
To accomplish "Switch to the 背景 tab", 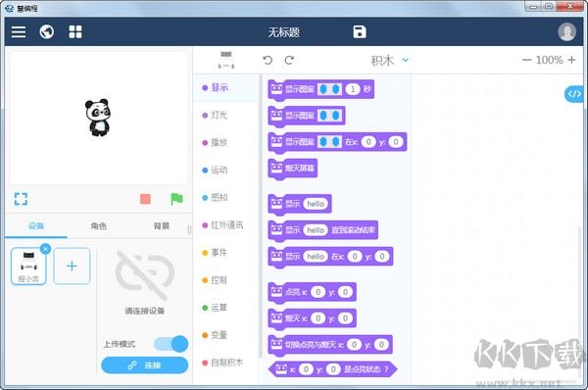I will click(x=162, y=225).
